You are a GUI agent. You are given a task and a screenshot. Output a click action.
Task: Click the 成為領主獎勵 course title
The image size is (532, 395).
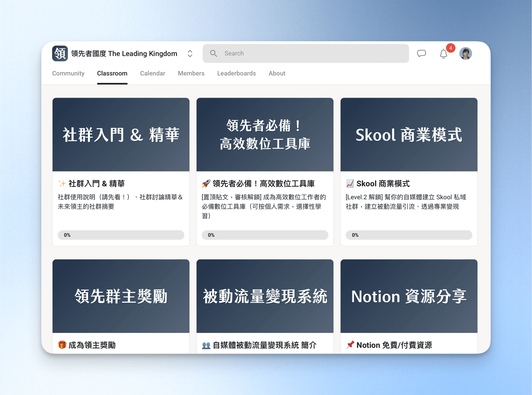(x=92, y=345)
